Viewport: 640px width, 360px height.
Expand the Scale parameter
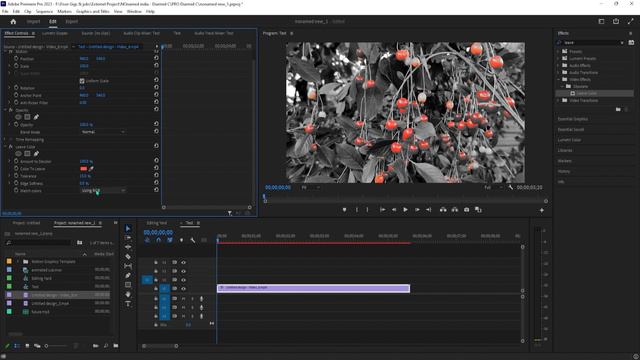(x=9, y=66)
